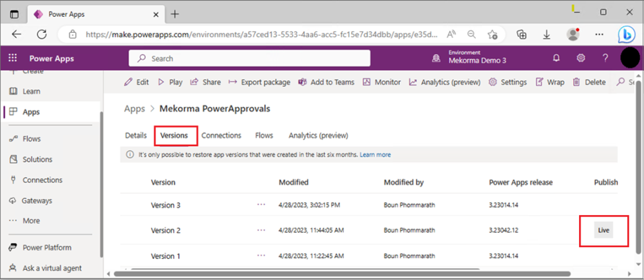Click the Wrap command
Image resolution: width=644 pixels, height=280 pixels.
tap(550, 82)
